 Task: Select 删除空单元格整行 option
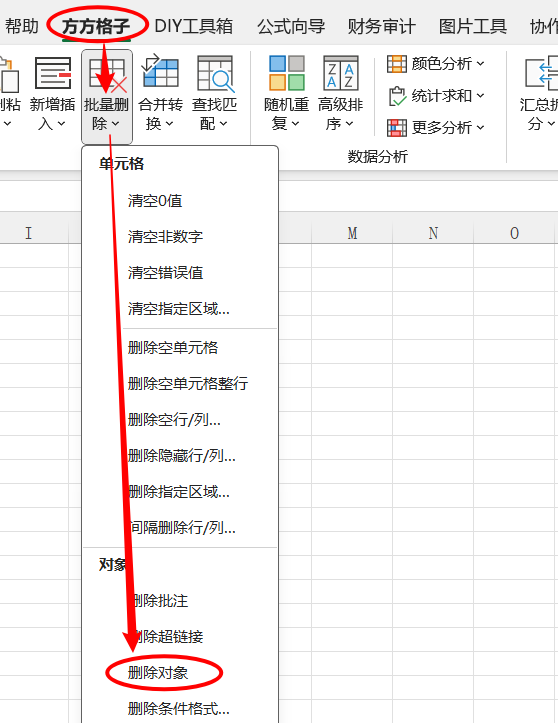pyautogui.click(x=188, y=383)
